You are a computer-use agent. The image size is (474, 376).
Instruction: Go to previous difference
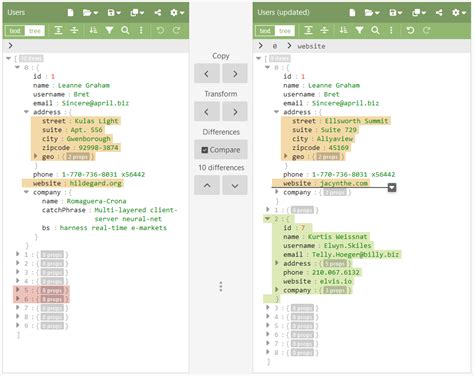coord(207,185)
